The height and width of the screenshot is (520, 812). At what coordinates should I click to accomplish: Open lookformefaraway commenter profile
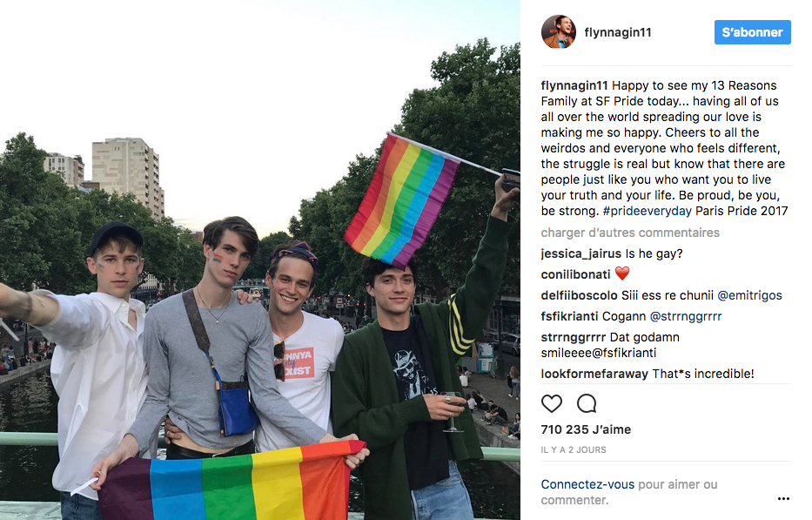tap(594, 374)
